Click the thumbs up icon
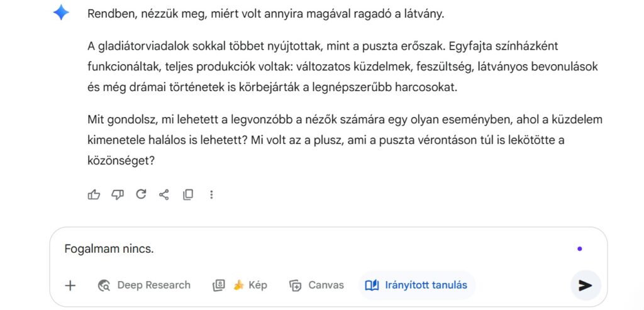This screenshot has height=310, width=644. click(94, 195)
